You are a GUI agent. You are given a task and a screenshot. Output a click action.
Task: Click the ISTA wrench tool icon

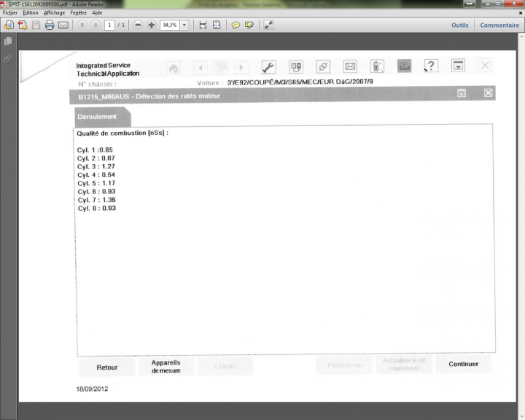(x=268, y=67)
